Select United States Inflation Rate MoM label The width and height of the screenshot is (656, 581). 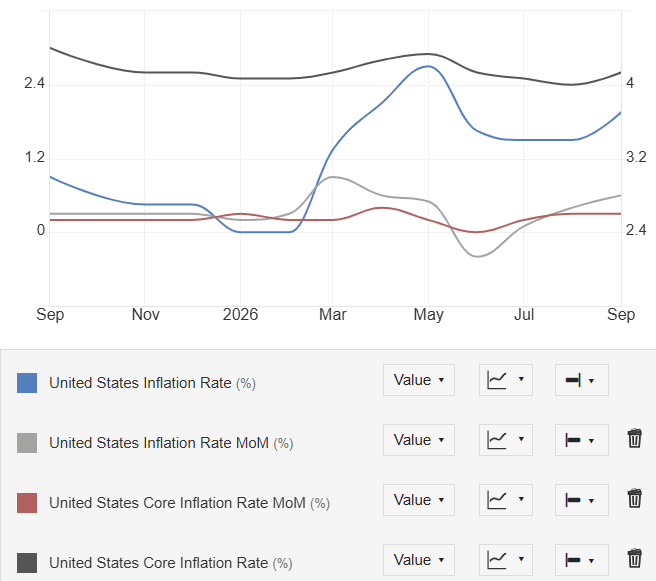point(171,443)
